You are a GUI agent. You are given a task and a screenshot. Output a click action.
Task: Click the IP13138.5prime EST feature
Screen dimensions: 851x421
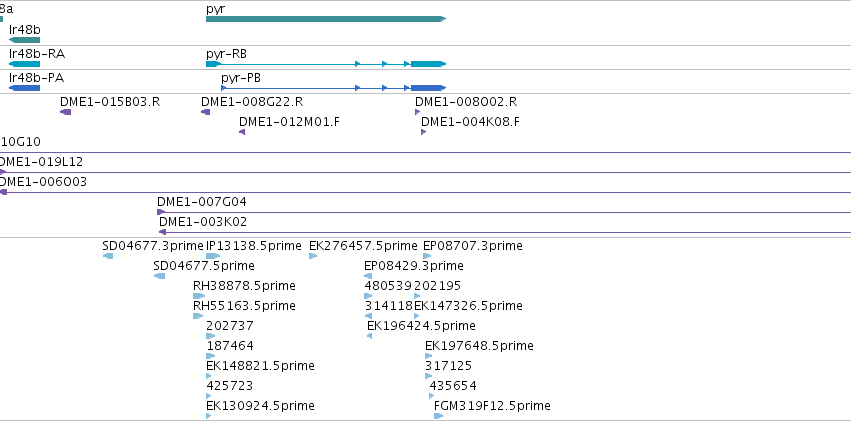213,256
